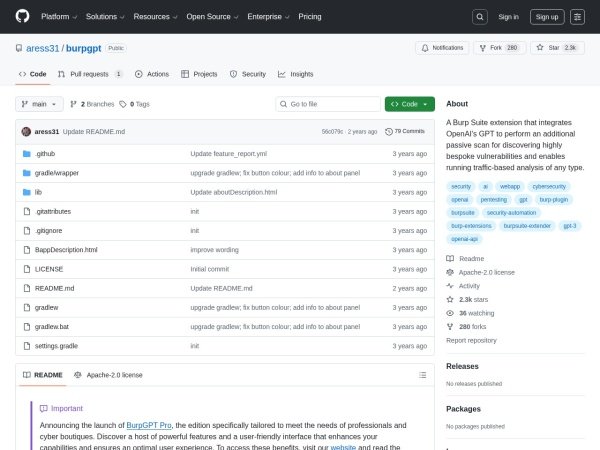Click aress31's avatar in commit row

(x=26, y=132)
